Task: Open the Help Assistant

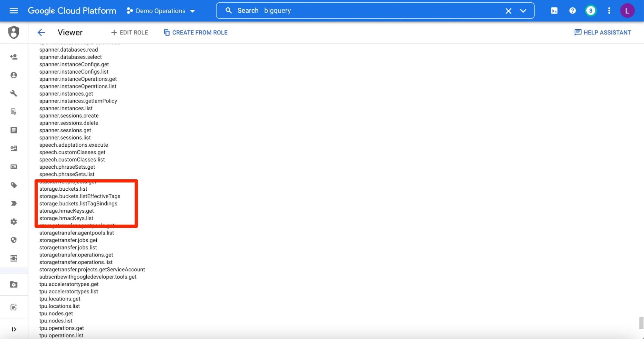Action: coord(602,33)
